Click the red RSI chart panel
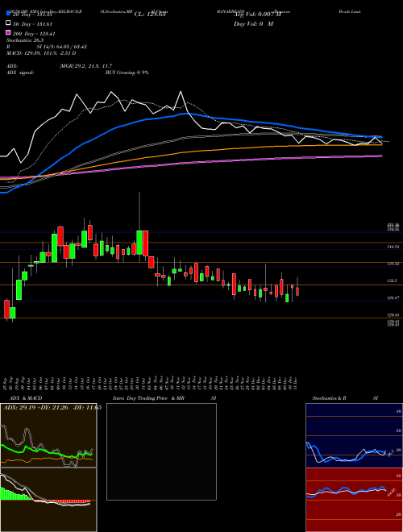Viewport: 403px width, 532px height. 354,500
